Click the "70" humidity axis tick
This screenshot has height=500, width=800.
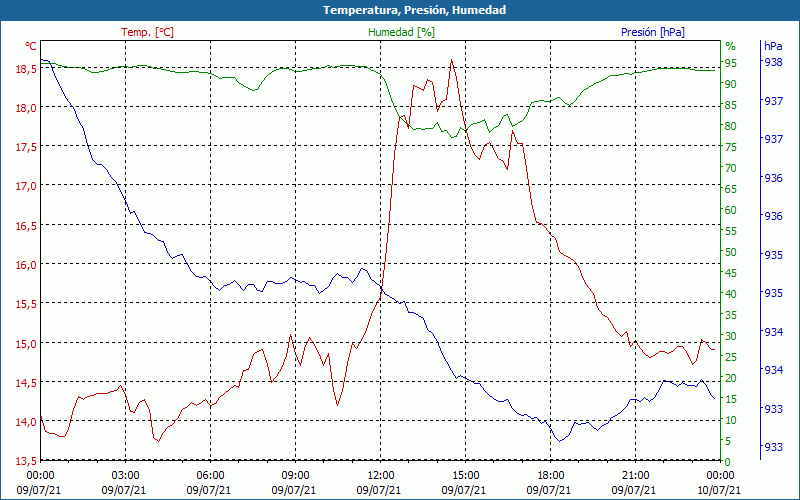pos(731,168)
